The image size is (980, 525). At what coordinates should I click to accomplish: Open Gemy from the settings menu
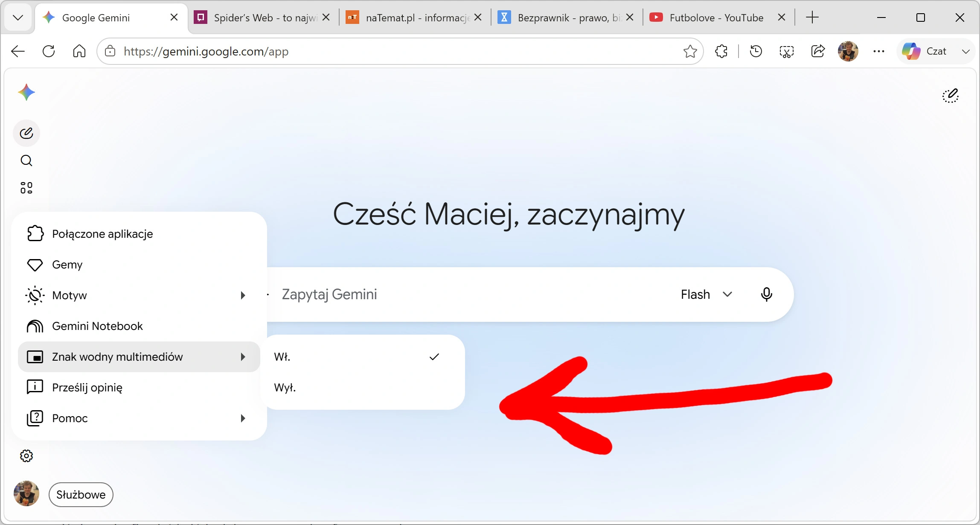(139, 265)
